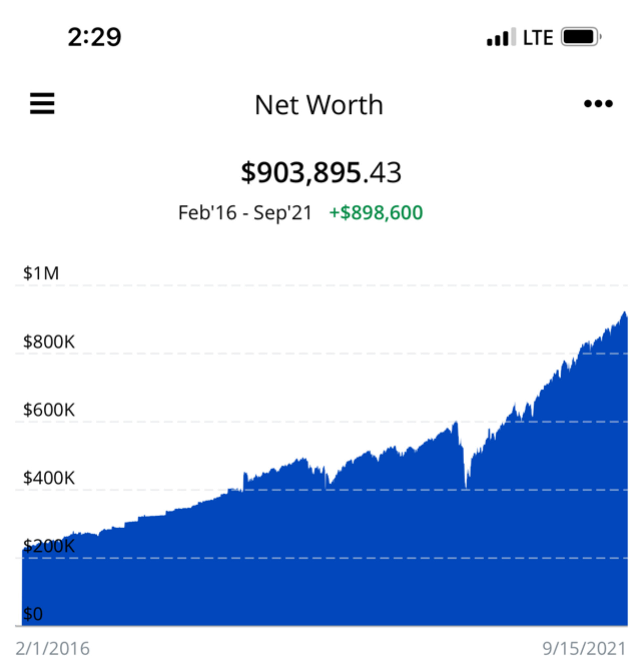The image size is (643, 672).
Task: Tap the $800K axis label
Action: tap(49, 342)
